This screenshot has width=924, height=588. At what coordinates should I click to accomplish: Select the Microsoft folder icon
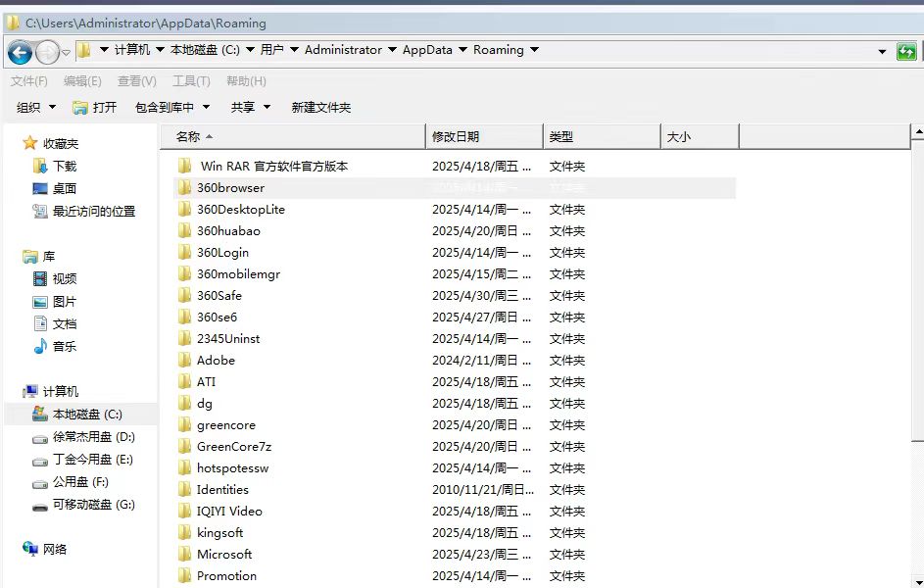(x=184, y=554)
